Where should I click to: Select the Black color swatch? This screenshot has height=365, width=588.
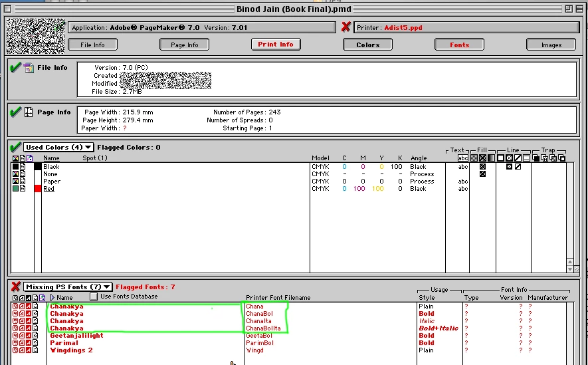click(x=37, y=167)
